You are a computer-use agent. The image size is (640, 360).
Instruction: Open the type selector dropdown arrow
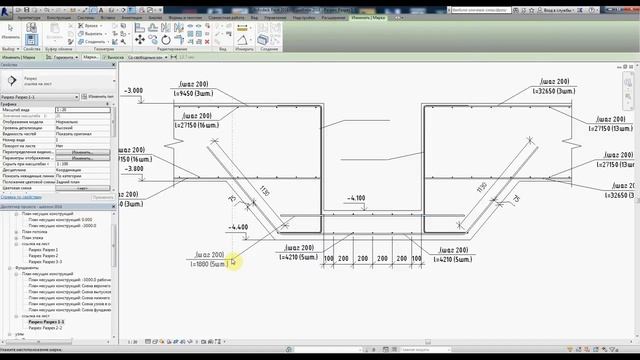114,81
